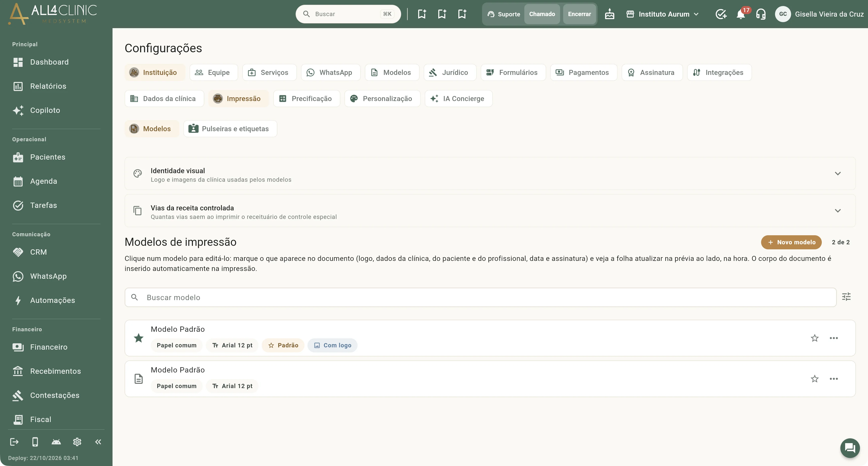Click the Novo modelo button

point(791,242)
